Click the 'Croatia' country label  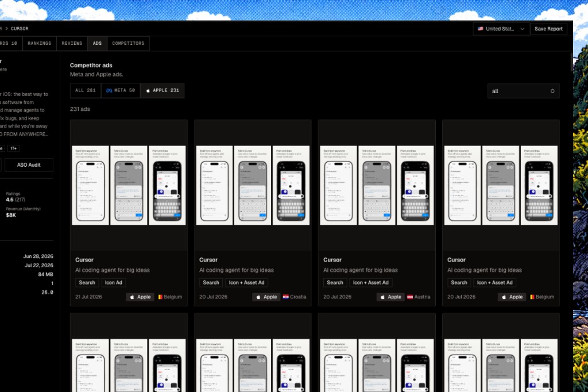(298, 297)
